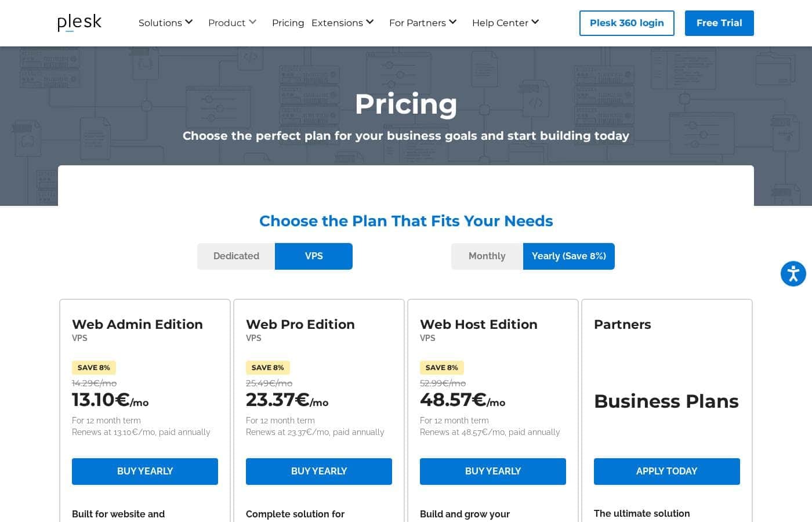Expand the Extensions dropdown chevron

[x=369, y=22]
